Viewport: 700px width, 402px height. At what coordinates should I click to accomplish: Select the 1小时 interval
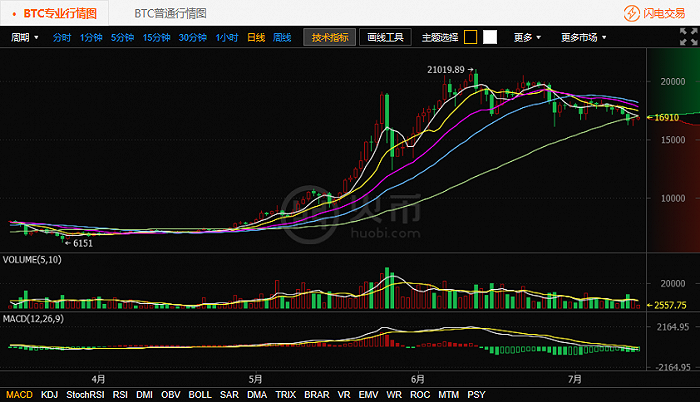(x=227, y=38)
